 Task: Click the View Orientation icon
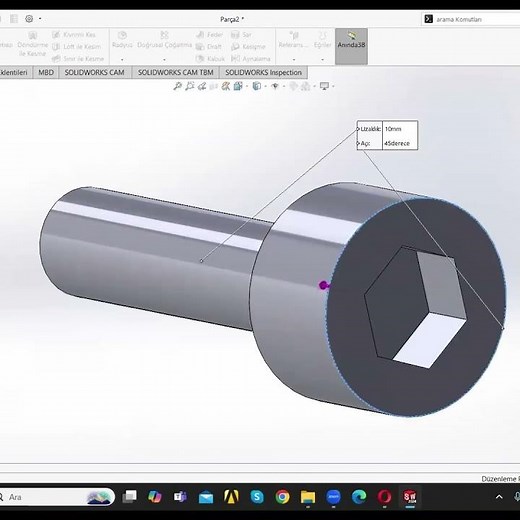[238, 86]
